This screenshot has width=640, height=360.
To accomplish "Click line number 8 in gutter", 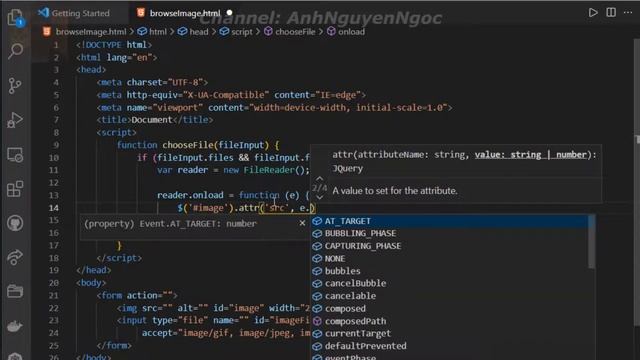I will coord(56,133).
